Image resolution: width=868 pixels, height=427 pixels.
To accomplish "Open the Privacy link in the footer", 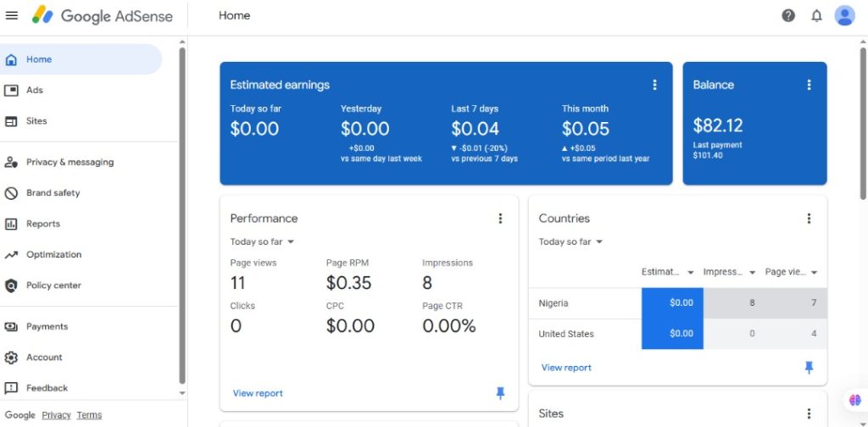I will tap(56, 415).
